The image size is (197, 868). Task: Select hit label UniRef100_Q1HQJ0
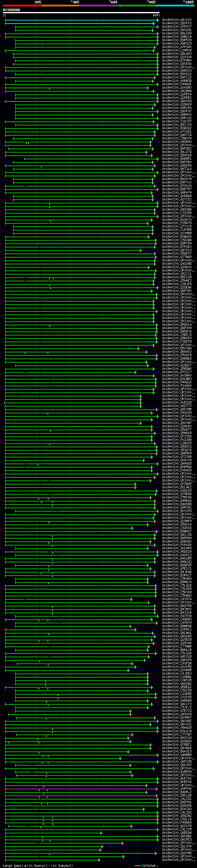coord(177,267)
